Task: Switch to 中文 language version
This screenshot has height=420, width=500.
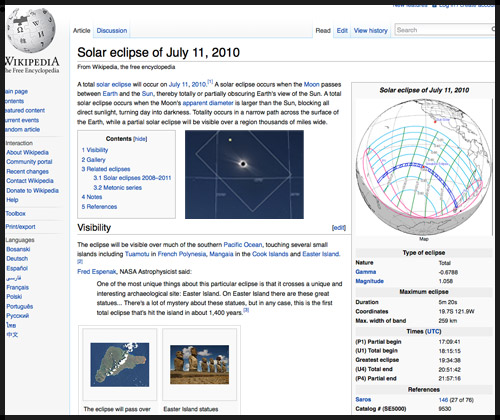Action: click(x=12, y=335)
